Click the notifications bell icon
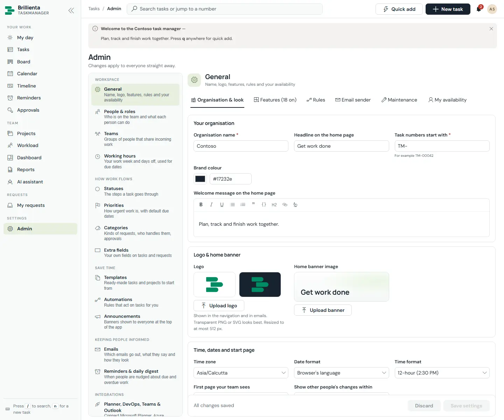The image size is (504, 420). pos(479,9)
